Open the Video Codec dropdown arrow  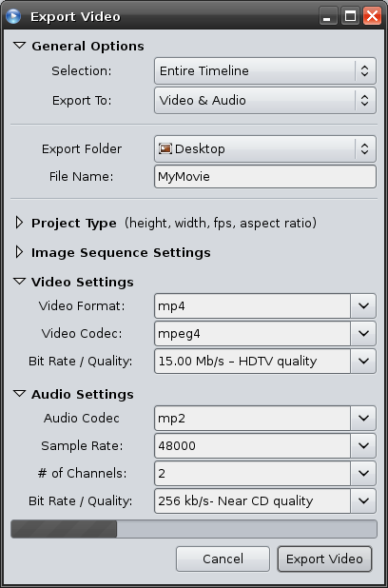pos(363,333)
